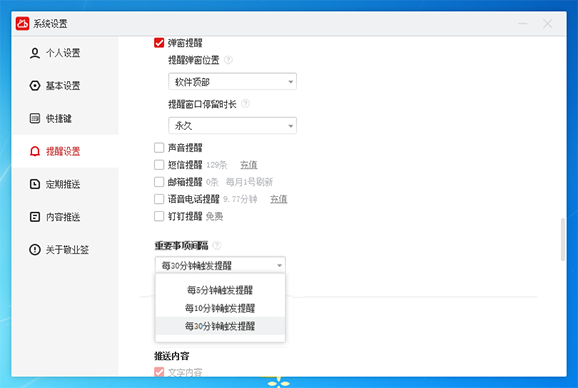Image resolution: width=578 pixels, height=388 pixels.
Task: Open 内容推送 sidebar tab
Action: [x=65, y=217]
